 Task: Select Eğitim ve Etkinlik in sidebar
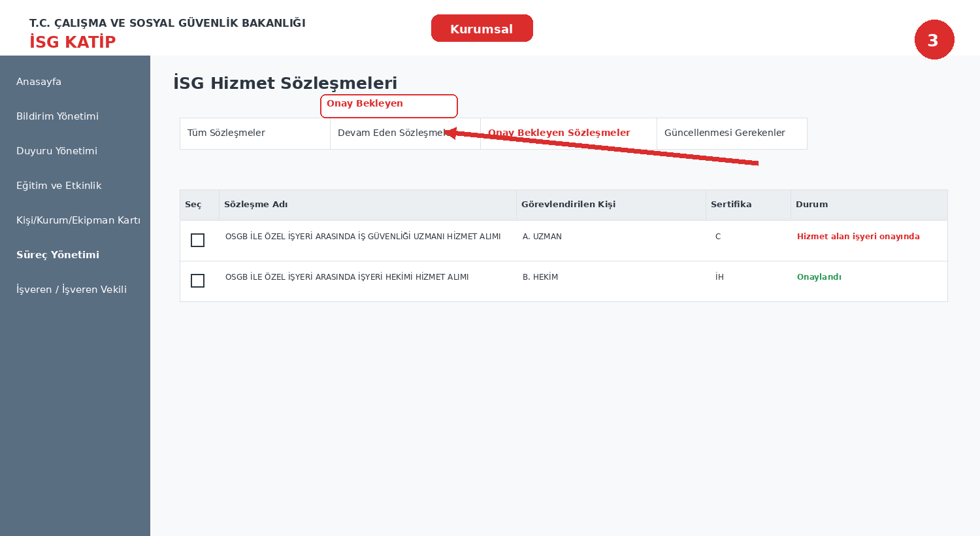click(59, 186)
